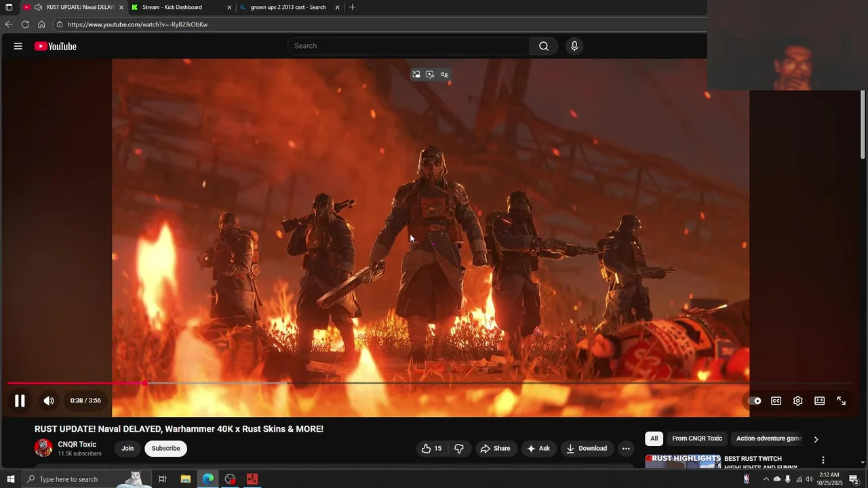This screenshot has width=868, height=488.
Task: Show more filter chips with arrow
Action: pyautogui.click(x=816, y=439)
